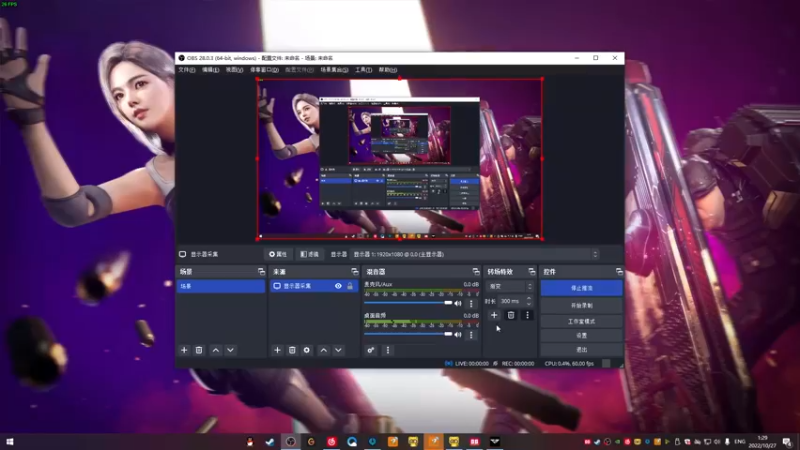Open the Windows Start menu
Image resolution: width=800 pixels, height=450 pixels.
pos(10,442)
